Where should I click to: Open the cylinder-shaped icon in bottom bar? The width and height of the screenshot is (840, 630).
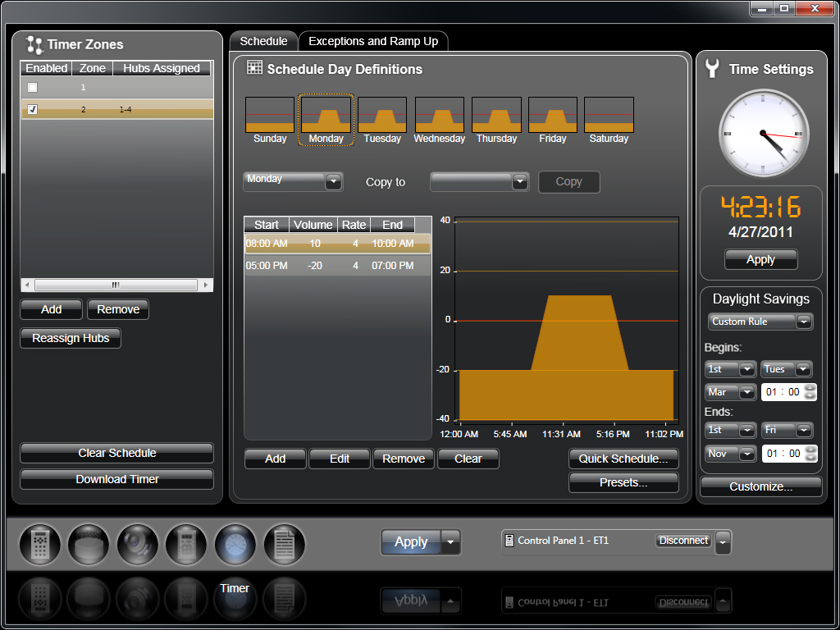pyautogui.click(x=89, y=545)
